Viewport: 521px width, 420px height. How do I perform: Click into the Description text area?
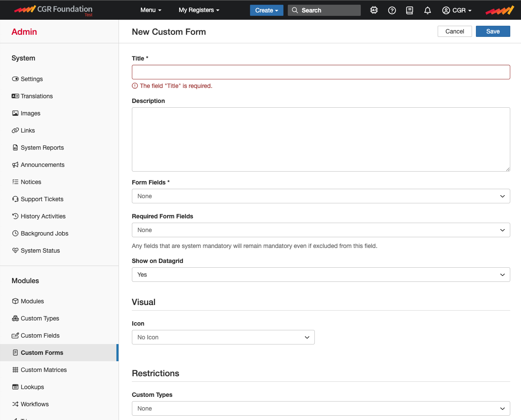pos(321,139)
